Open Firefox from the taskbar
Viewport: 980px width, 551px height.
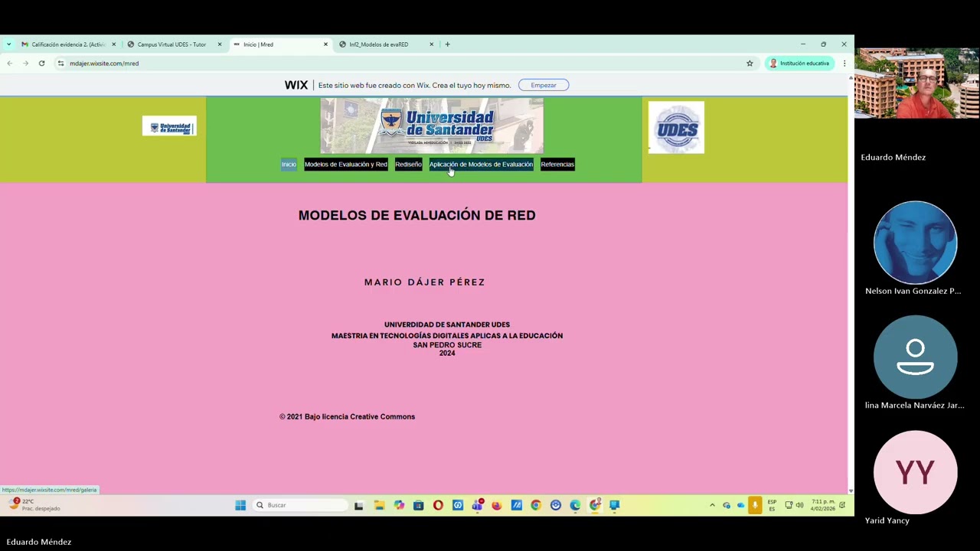496,505
